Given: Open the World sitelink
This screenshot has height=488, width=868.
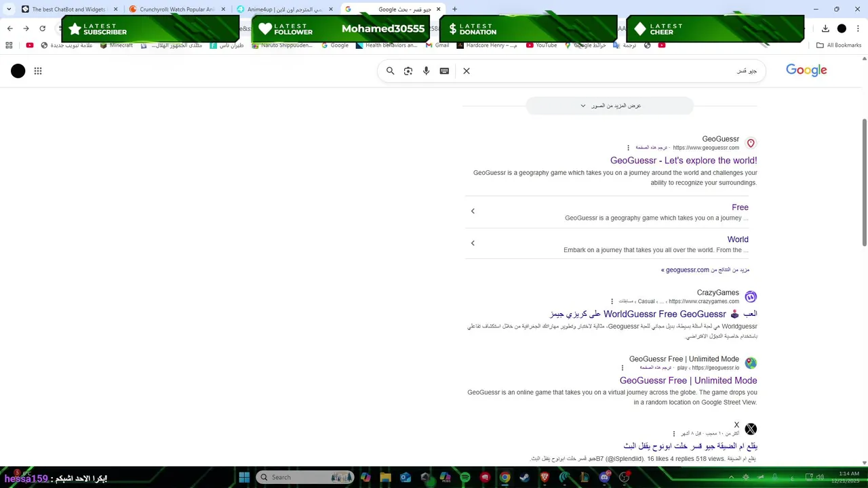Looking at the screenshot, I should pos(738,239).
